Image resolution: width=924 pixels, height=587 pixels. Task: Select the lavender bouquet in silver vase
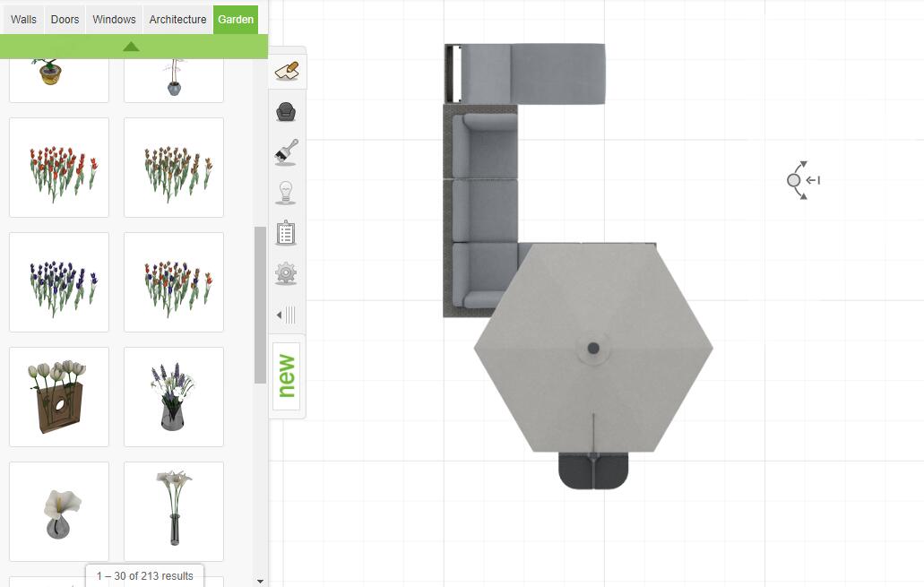pos(174,397)
